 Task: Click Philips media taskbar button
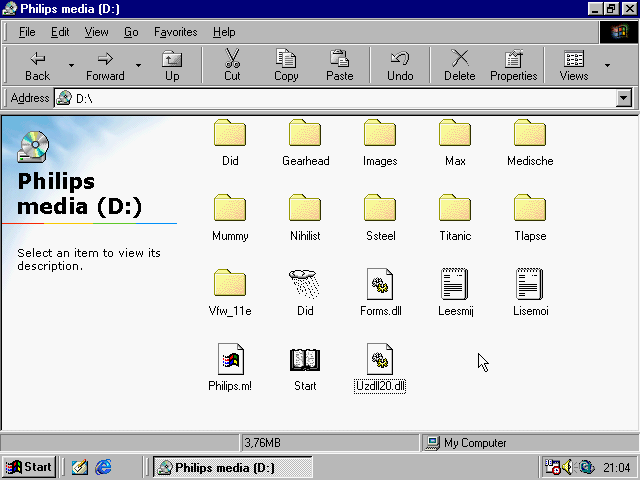(x=232, y=467)
